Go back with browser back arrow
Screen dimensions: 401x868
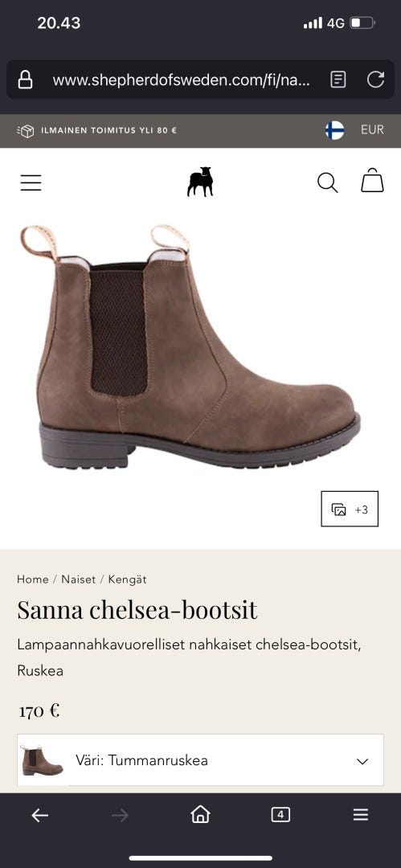40,815
